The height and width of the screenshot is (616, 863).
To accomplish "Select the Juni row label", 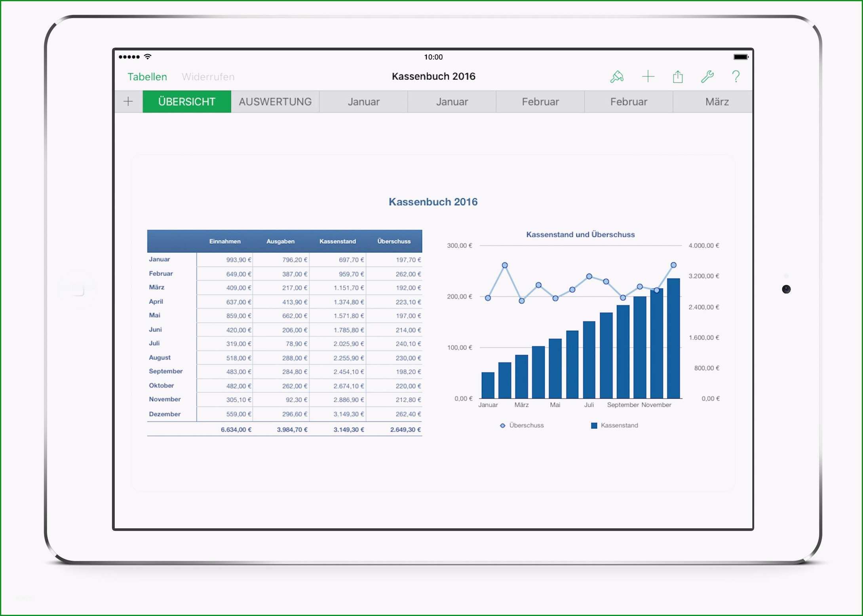I will 155,330.
